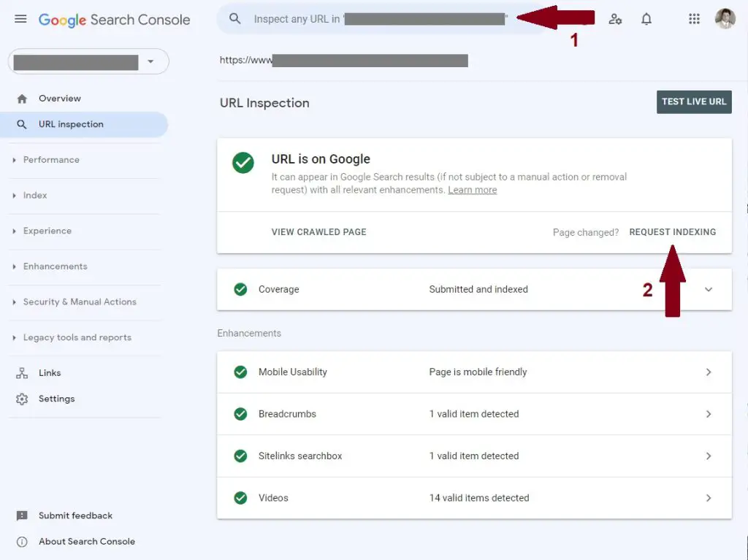Click VIEW CRAWLED PAGE

318,232
